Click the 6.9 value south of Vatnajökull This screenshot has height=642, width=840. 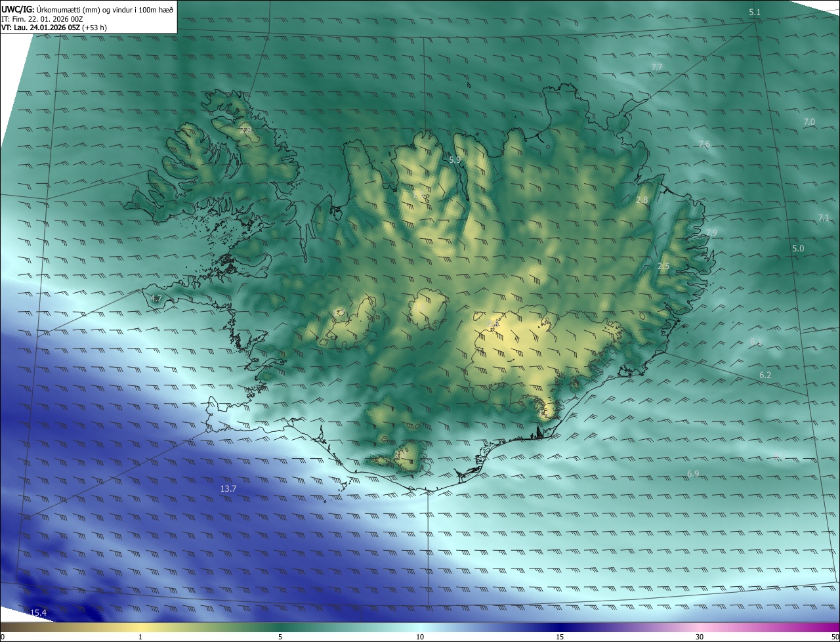(x=693, y=473)
